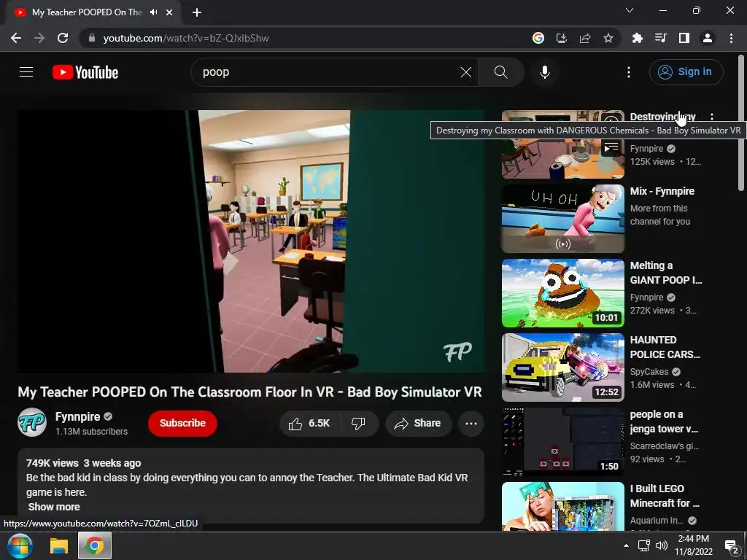The width and height of the screenshot is (747, 560).
Task: Open the Windows Start button
Action: (20, 545)
